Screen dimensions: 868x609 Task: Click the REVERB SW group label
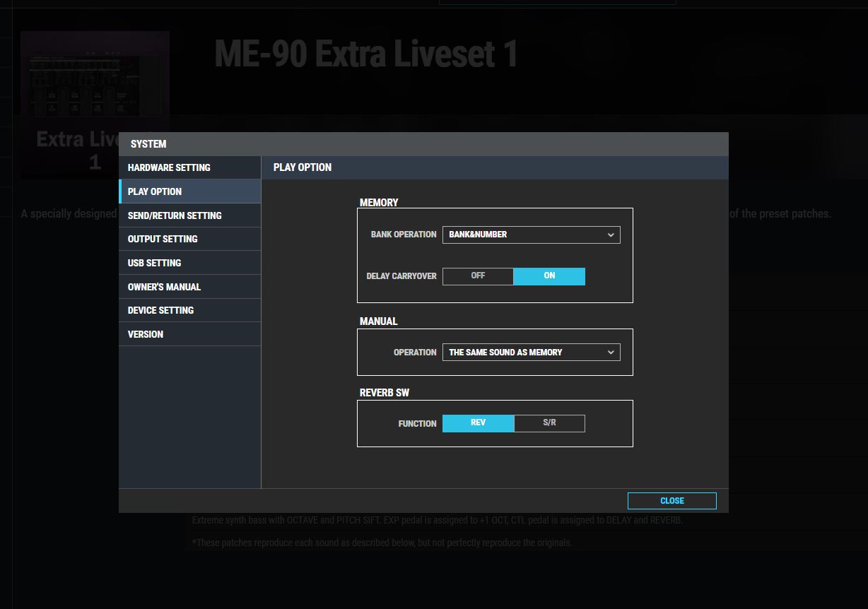[385, 393]
